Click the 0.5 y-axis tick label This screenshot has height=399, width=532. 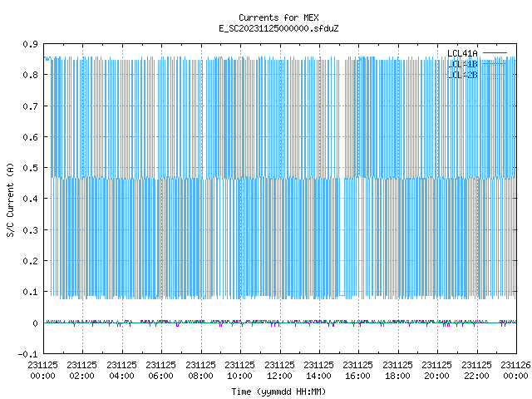30,168
